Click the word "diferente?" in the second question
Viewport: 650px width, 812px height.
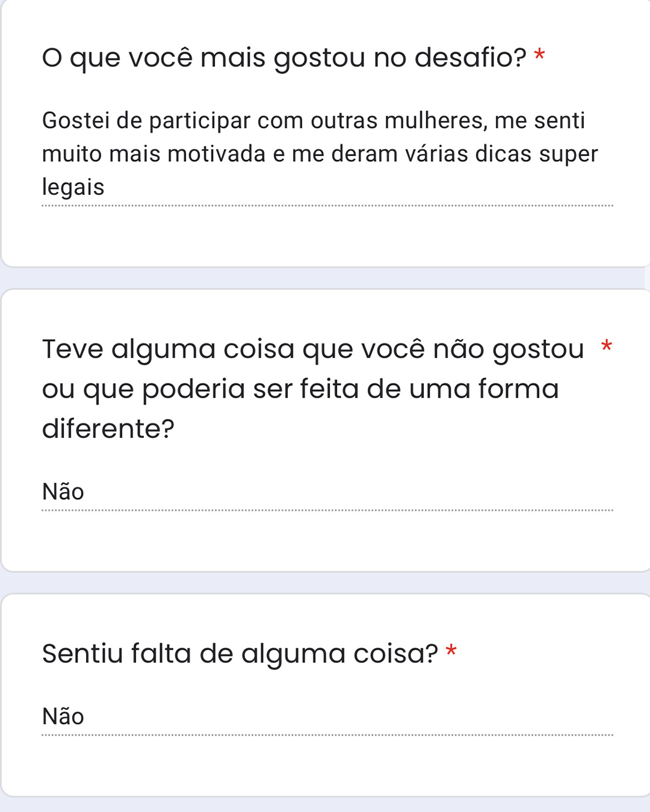pos(108,429)
